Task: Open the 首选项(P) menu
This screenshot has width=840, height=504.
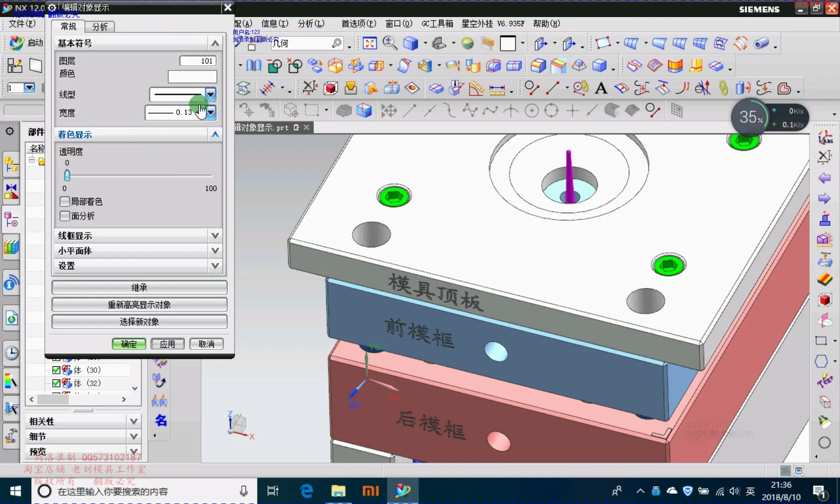Action: [x=358, y=23]
